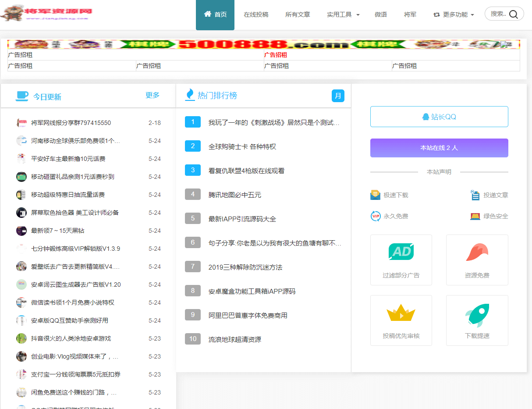The image size is (532, 409).
Task: Toggle the 月 monthly ranking button
Action: (338, 96)
